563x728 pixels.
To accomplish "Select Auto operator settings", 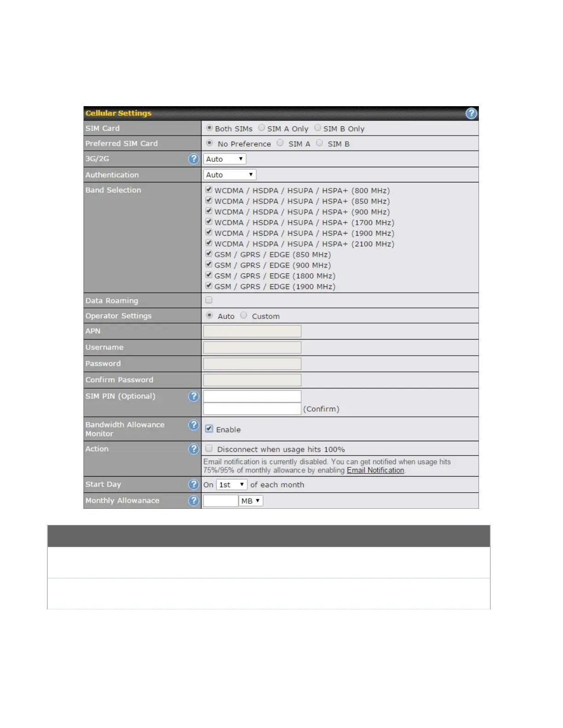I will tap(209, 315).
